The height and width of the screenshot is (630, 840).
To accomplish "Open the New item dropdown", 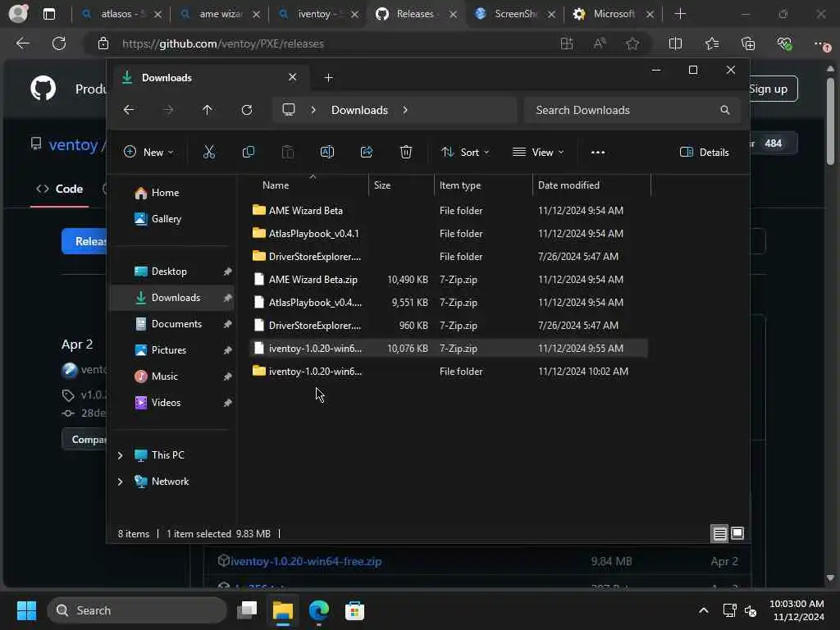I will [148, 152].
